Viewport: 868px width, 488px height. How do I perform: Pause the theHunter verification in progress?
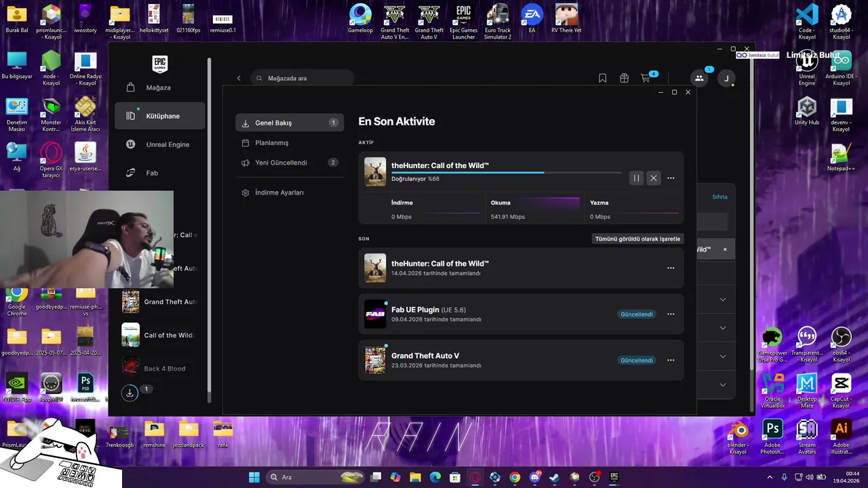coord(636,178)
